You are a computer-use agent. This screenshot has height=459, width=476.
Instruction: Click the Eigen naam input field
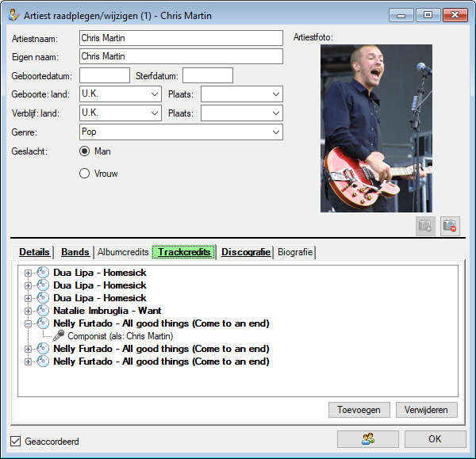181,56
